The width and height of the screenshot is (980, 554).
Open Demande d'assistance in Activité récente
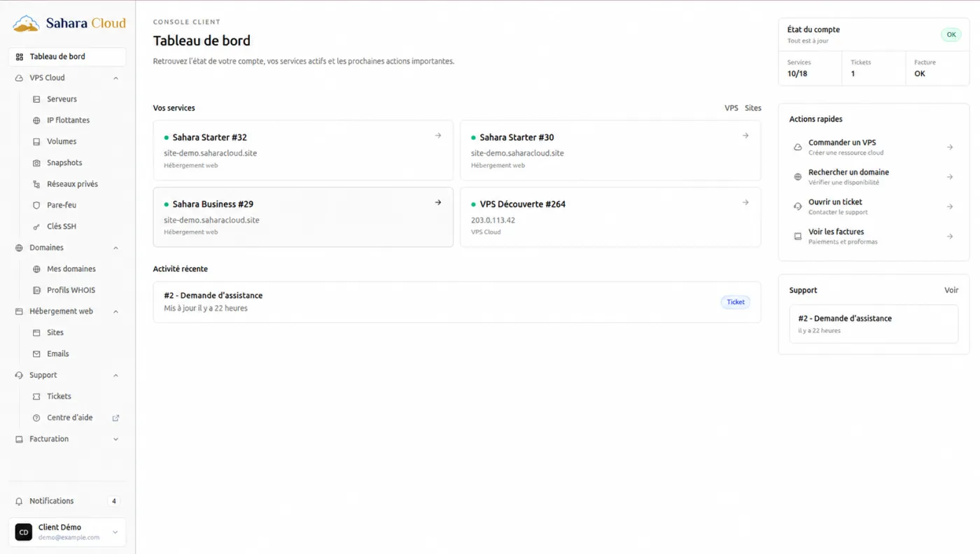457,302
